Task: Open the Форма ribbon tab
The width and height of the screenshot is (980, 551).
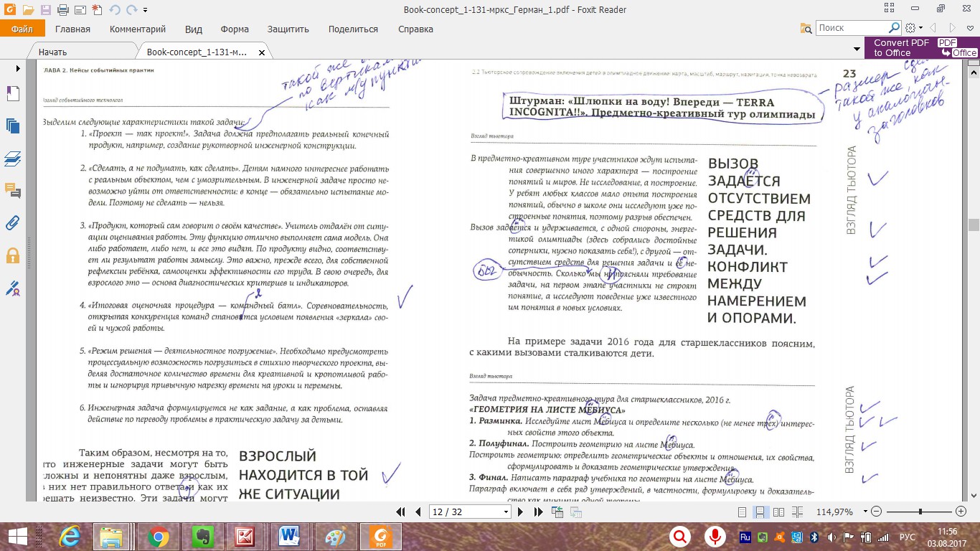Action: pos(235,29)
